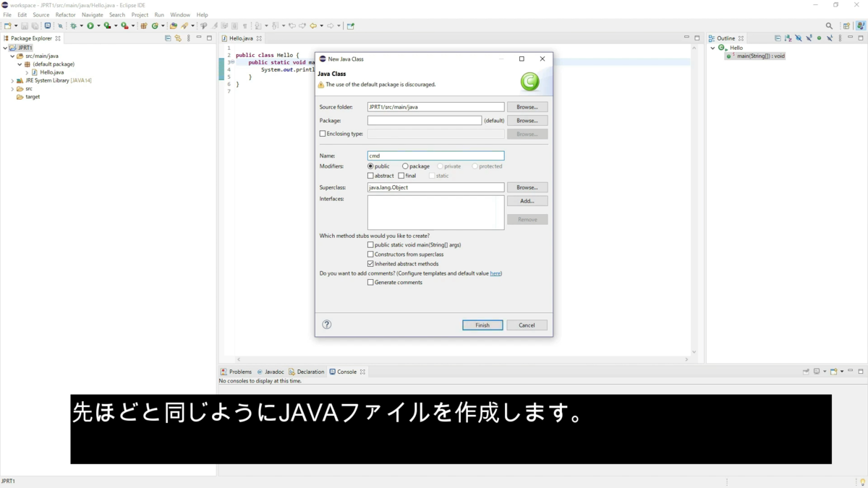Switch to the Problems tab
This screenshot has width=868, height=488.
(239, 371)
